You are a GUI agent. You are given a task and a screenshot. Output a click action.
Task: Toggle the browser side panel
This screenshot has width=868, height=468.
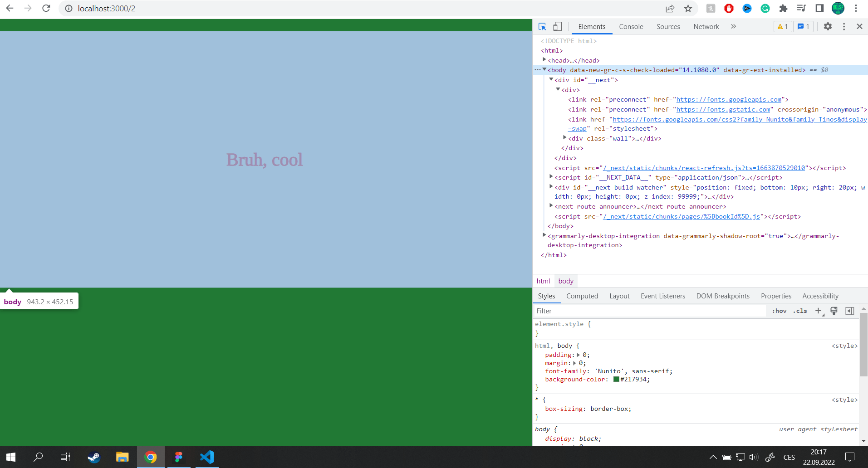(819, 8)
